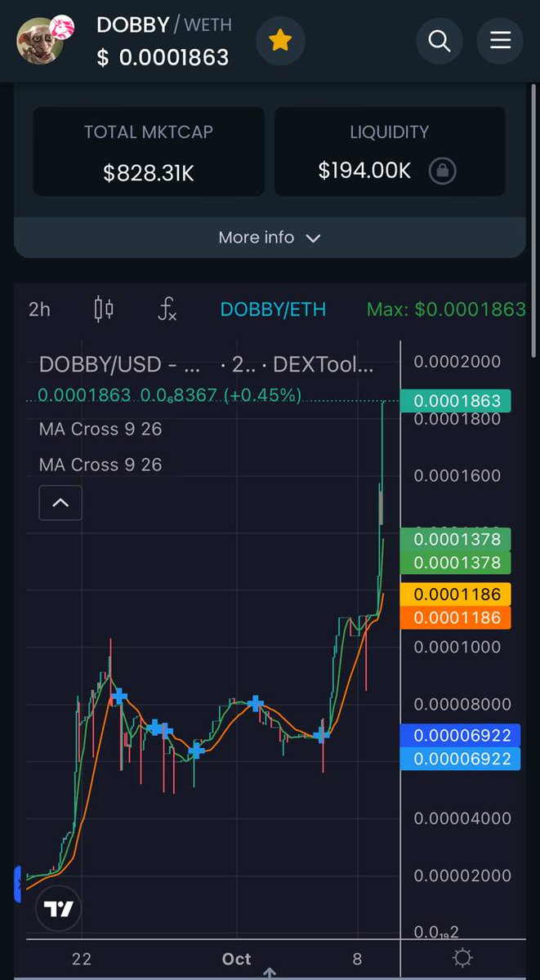Click the $828.31K market cap value

(x=149, y=173)
